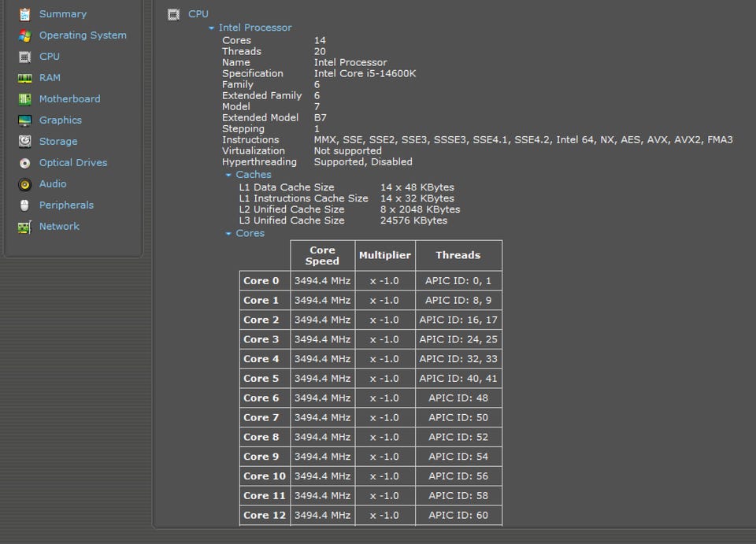This screenshot has height=544, width=756.
Task: Select the green RAM module icon
Action: (25, 78)
